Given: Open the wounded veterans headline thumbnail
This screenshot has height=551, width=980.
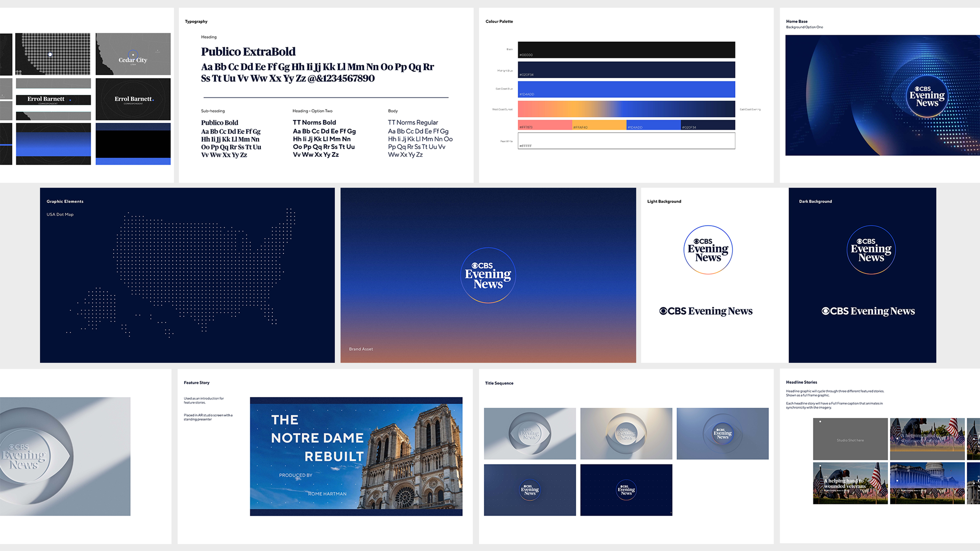Looking at the screenshot, I should 850,483.
